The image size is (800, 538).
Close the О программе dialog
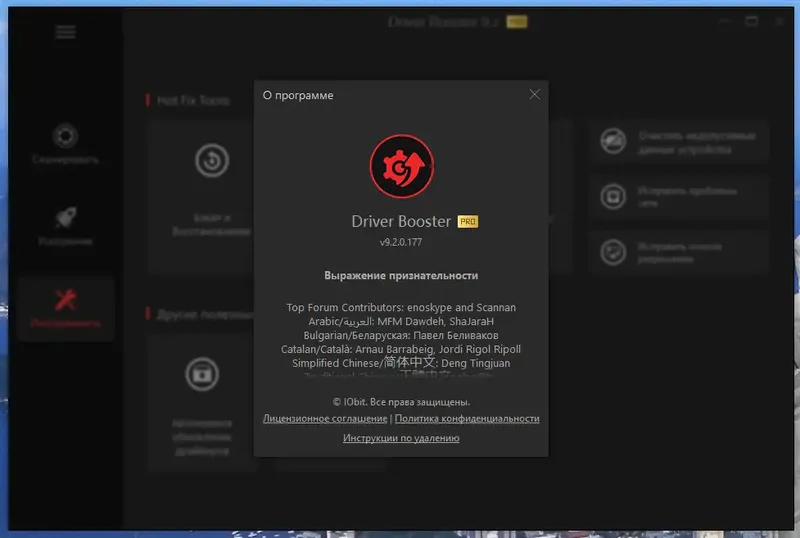pos(534,94)
